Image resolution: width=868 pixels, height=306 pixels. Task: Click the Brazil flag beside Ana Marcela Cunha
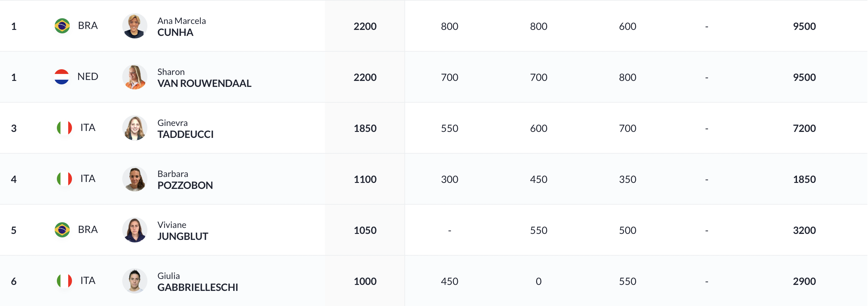(x=62, y=25)
